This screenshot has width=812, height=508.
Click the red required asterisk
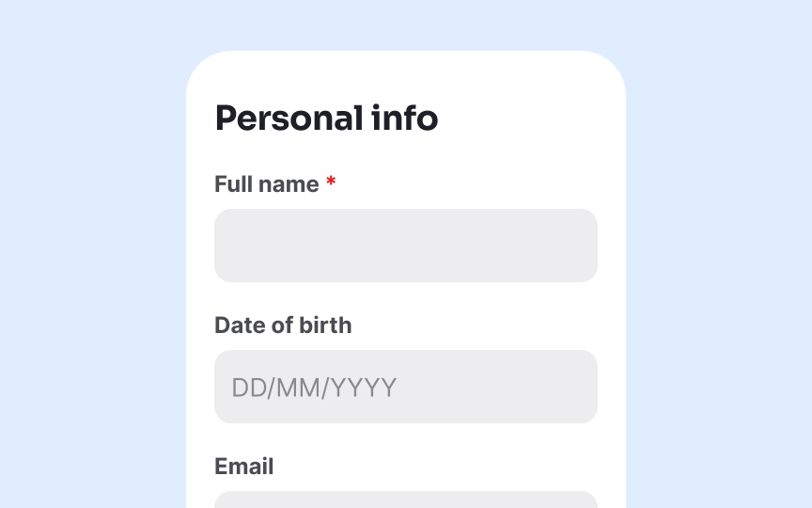pos(331,183)
